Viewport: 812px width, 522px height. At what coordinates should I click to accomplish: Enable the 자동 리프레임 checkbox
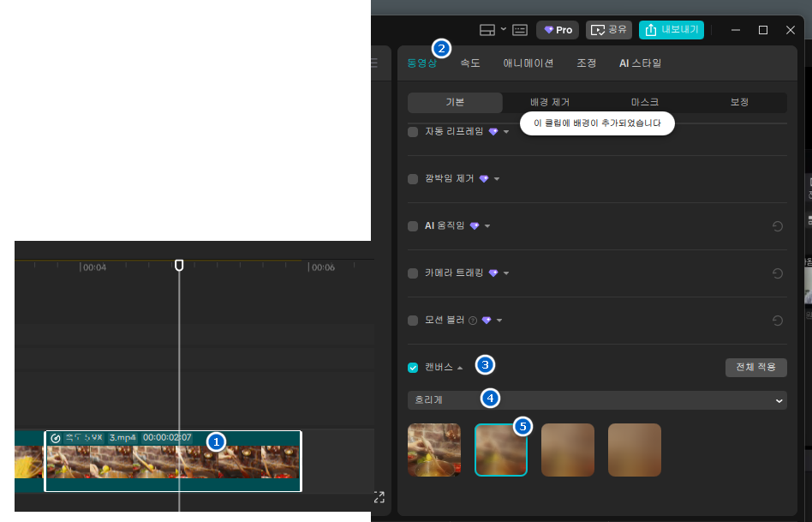(x=413, y=132)
